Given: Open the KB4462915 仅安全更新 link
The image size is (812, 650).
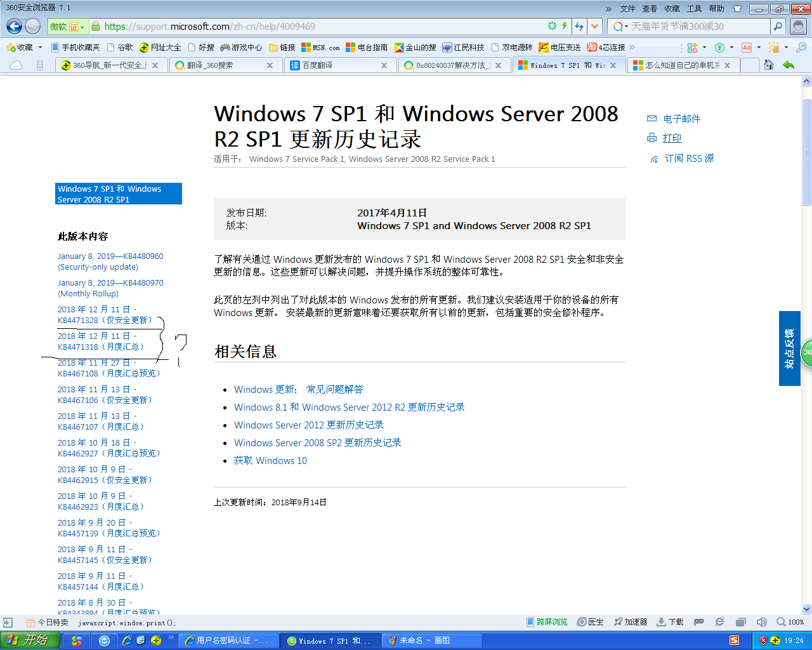Looking at the screenshot, I should [x=106, y=475].
